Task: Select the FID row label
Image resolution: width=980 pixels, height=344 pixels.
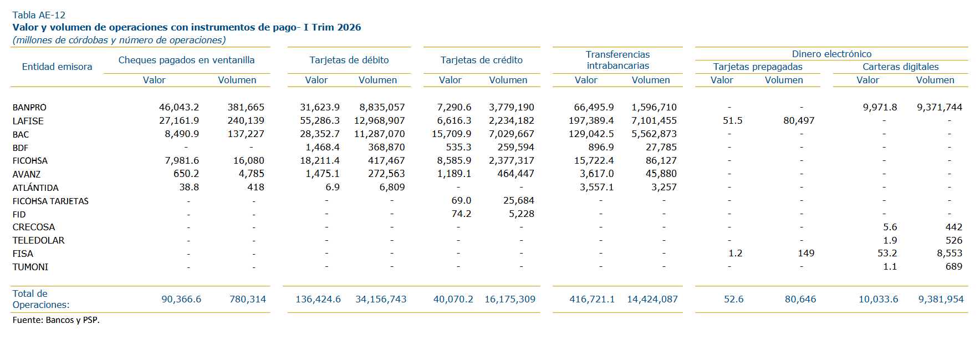Action: [19, 214]
